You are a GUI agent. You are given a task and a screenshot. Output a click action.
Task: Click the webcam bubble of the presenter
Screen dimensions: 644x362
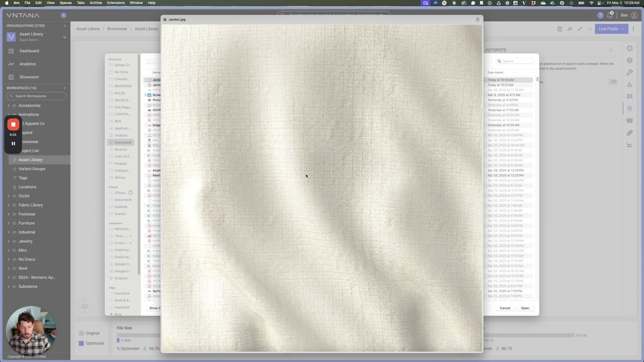point(31,330)
